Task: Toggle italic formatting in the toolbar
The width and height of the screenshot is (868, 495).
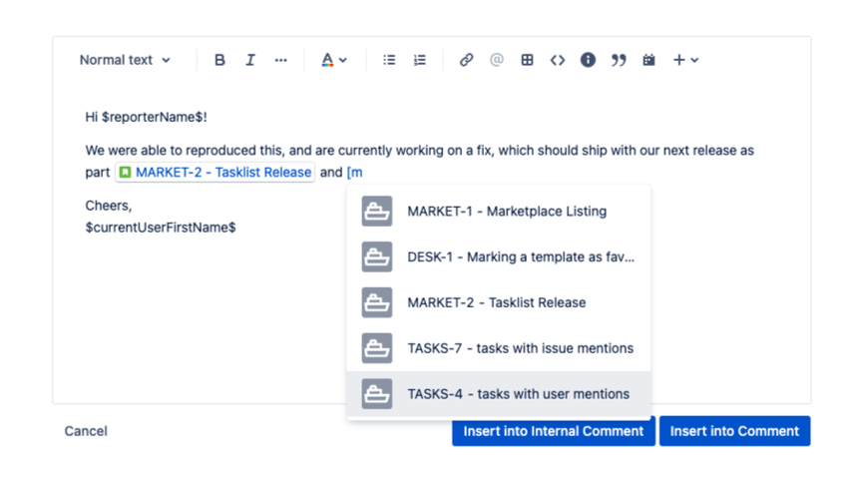Action: point(250,60)
